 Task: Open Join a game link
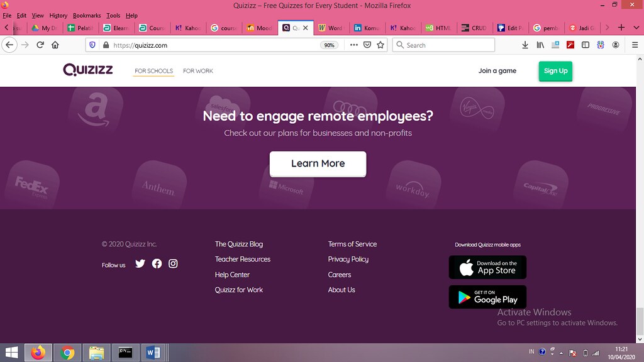coord(497,70)
